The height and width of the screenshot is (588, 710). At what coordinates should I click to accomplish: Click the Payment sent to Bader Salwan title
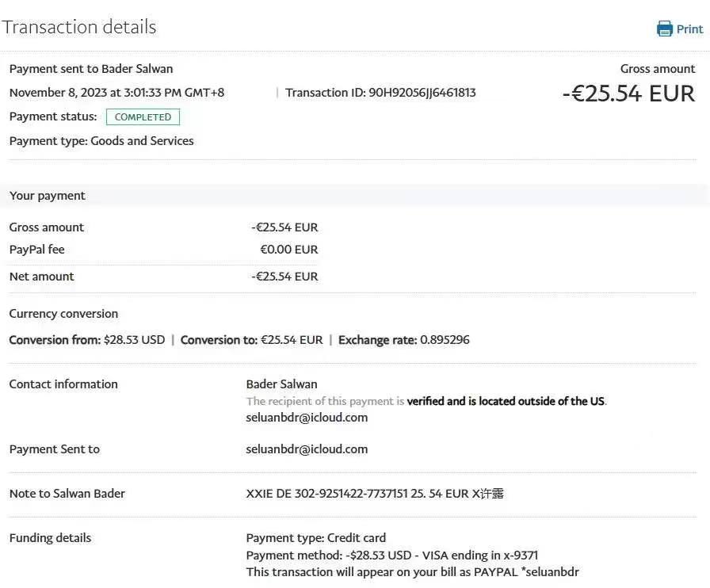(x=91, y=69)
